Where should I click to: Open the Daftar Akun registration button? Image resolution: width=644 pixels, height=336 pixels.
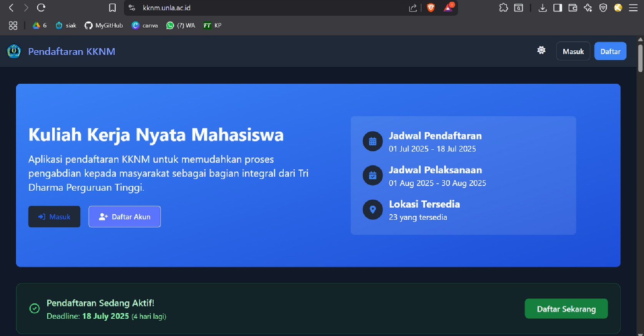124,217
